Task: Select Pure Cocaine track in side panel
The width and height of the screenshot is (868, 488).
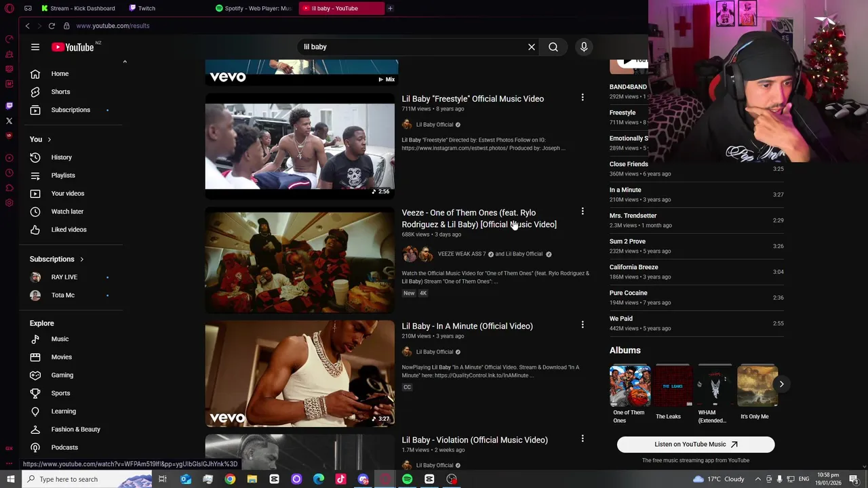Action: [696, 298]
